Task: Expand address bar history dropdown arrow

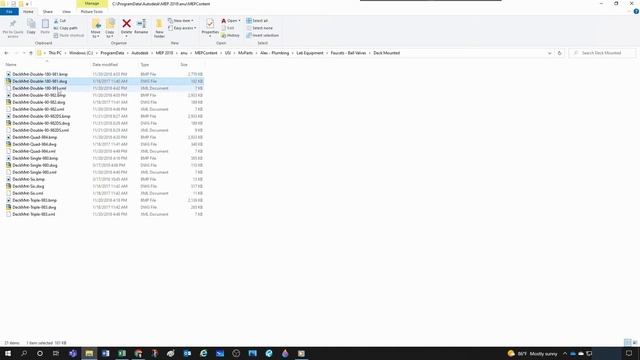Action: coord(549,53)
